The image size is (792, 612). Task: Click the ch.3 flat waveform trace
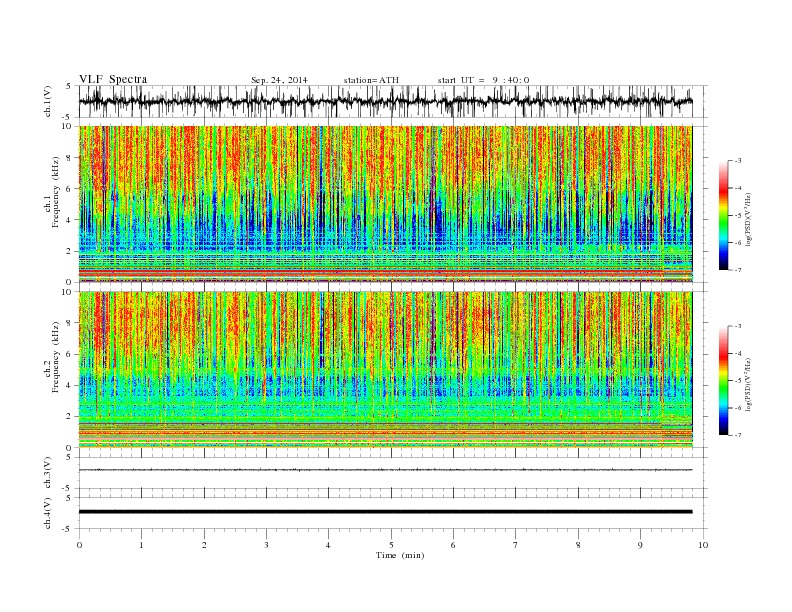click(x=385, y=470)
